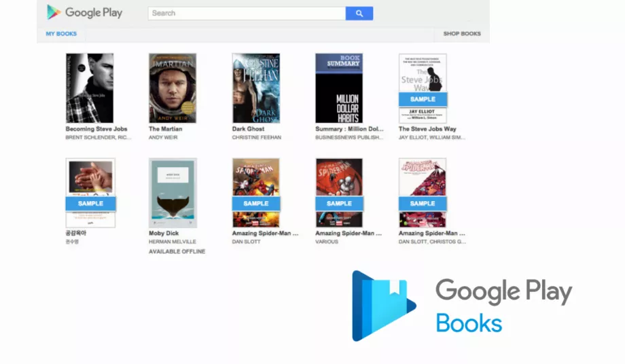Click 'The Steve Jobs Way' title
This screenshot has width=625, height=364.
click(427, 129)
